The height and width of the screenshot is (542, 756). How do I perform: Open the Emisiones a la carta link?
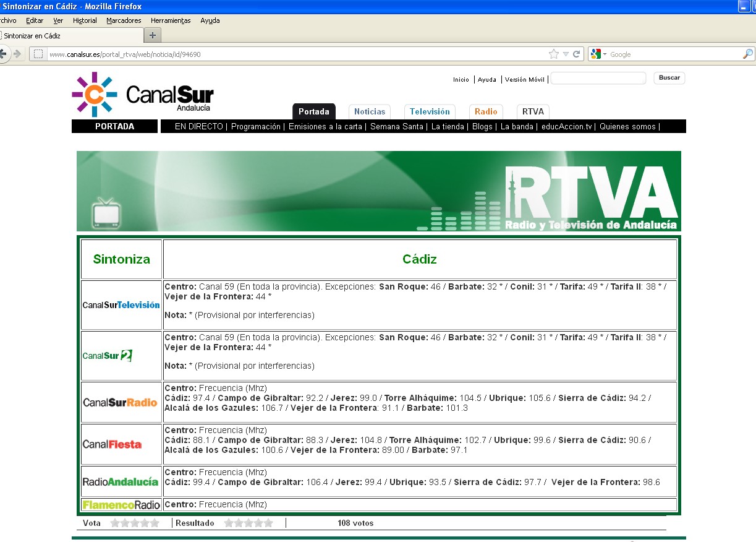coord(325,127)
